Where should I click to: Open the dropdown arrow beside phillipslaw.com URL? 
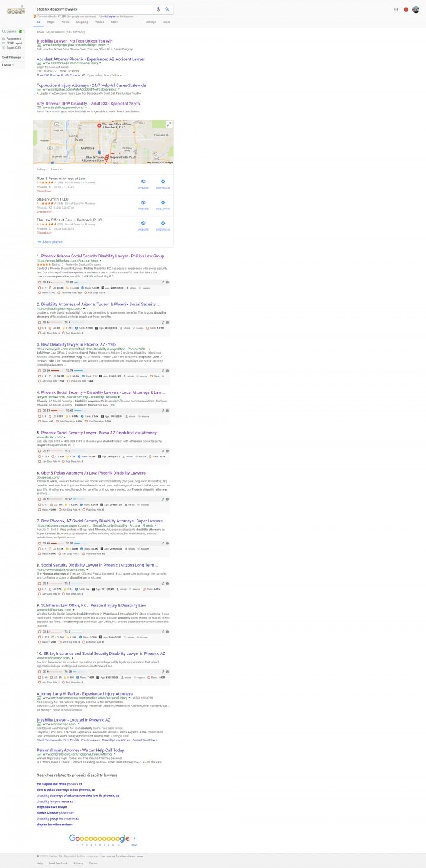click(x=100, y=260)
